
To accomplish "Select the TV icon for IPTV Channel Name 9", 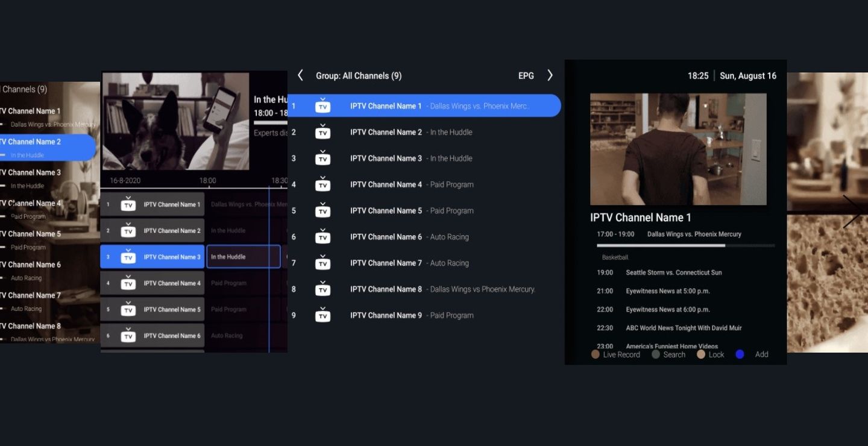I will [x=323, y=315].
